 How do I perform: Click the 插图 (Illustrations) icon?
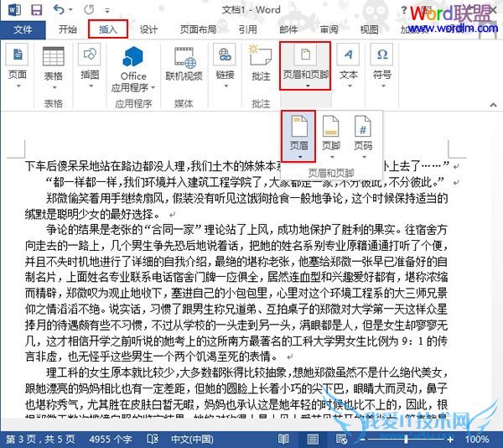[90, 55]
